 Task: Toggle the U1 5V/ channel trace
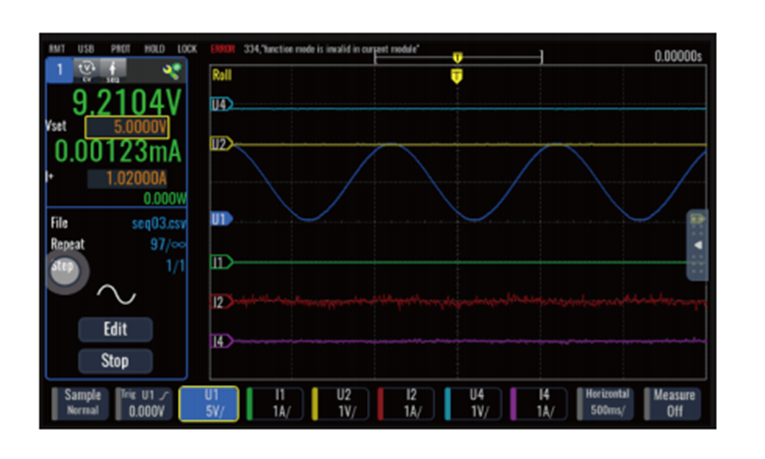click(x=208, y=402)
